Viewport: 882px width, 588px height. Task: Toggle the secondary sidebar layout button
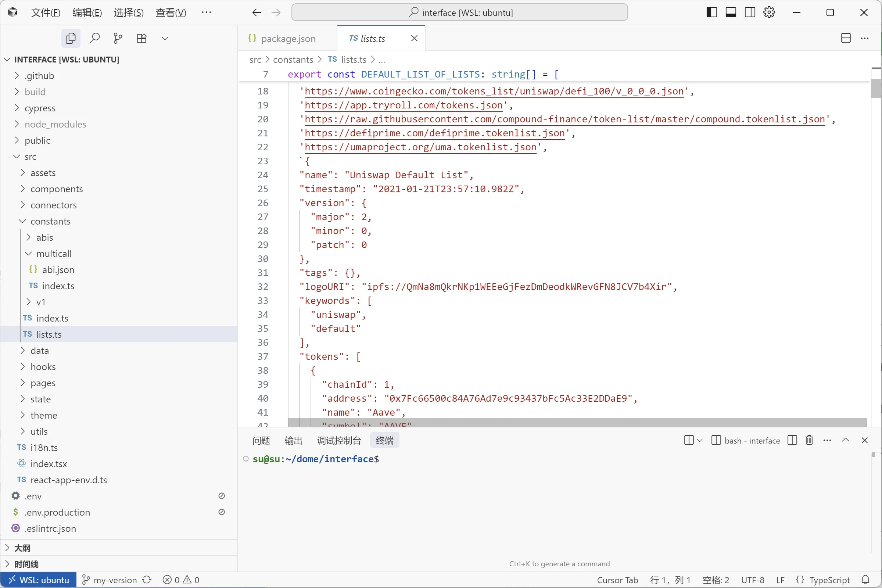pyautogui.click(x=750, y=12)
